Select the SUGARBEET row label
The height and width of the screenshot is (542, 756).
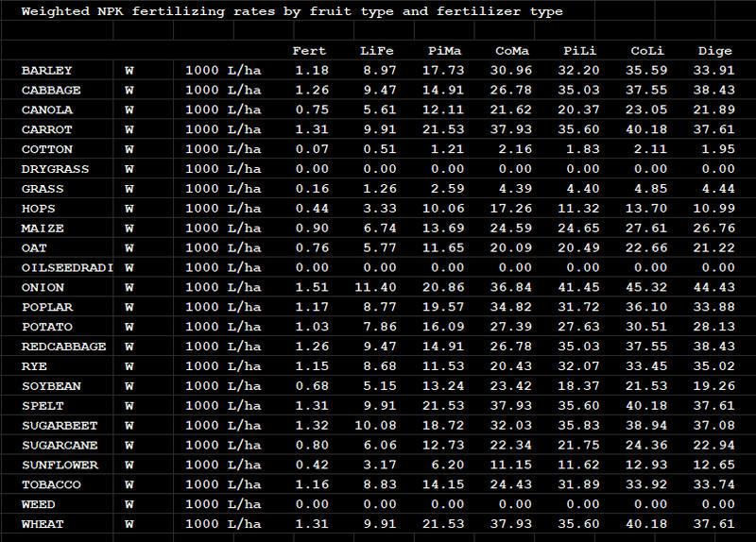click(60, 425)
